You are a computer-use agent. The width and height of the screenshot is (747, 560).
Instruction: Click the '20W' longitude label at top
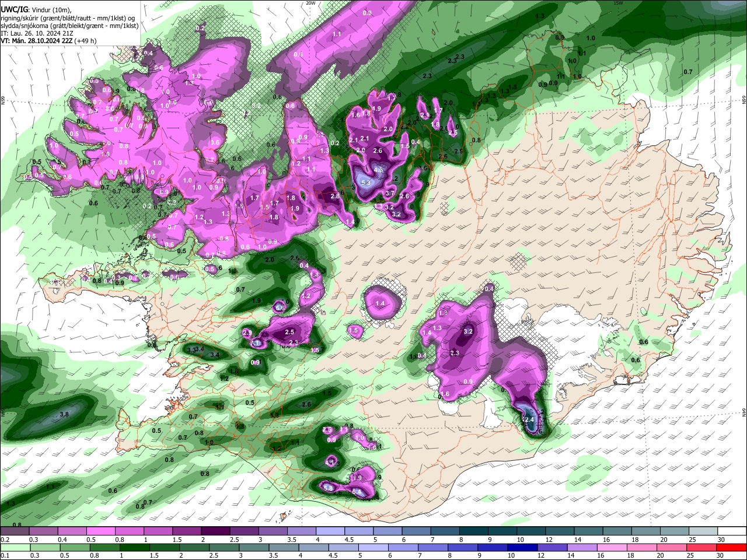click(310, 3)
